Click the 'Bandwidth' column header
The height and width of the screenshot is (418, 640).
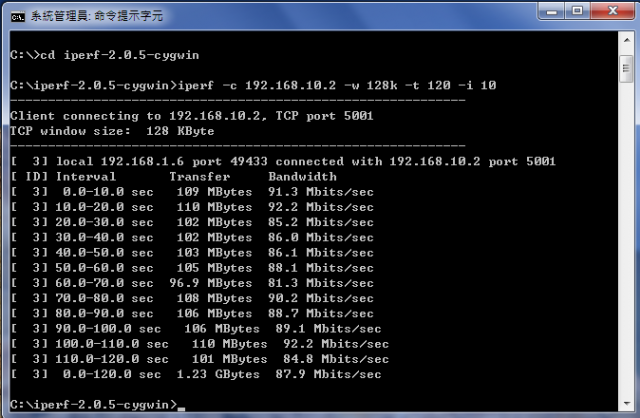coord(302,177)
